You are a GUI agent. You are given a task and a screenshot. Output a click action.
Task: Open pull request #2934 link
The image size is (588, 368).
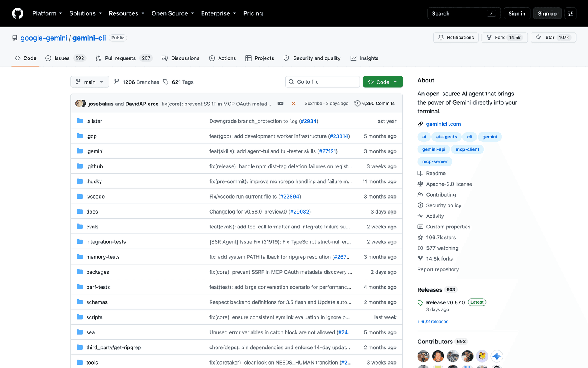(309, 121)
